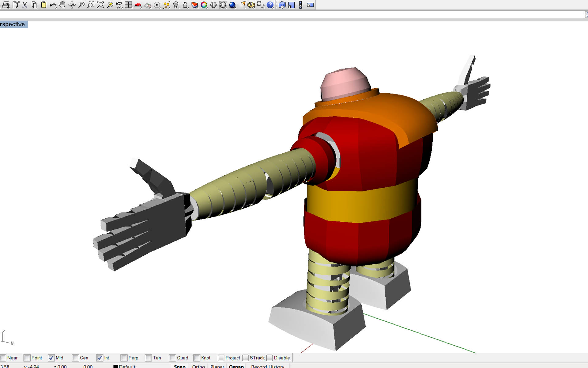The image size is (588, 368).
Task: Enable the Knot object snap checkbox
Action: (197, 358)
